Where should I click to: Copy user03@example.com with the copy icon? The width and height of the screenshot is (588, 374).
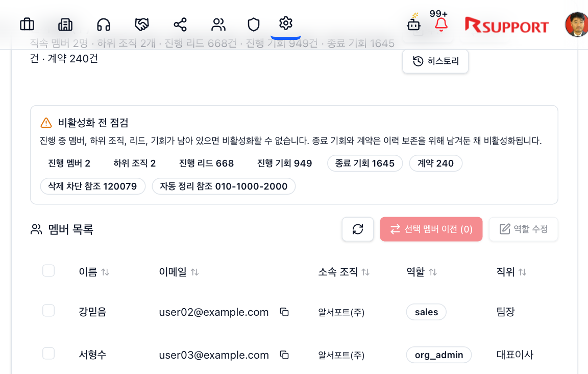284,355
